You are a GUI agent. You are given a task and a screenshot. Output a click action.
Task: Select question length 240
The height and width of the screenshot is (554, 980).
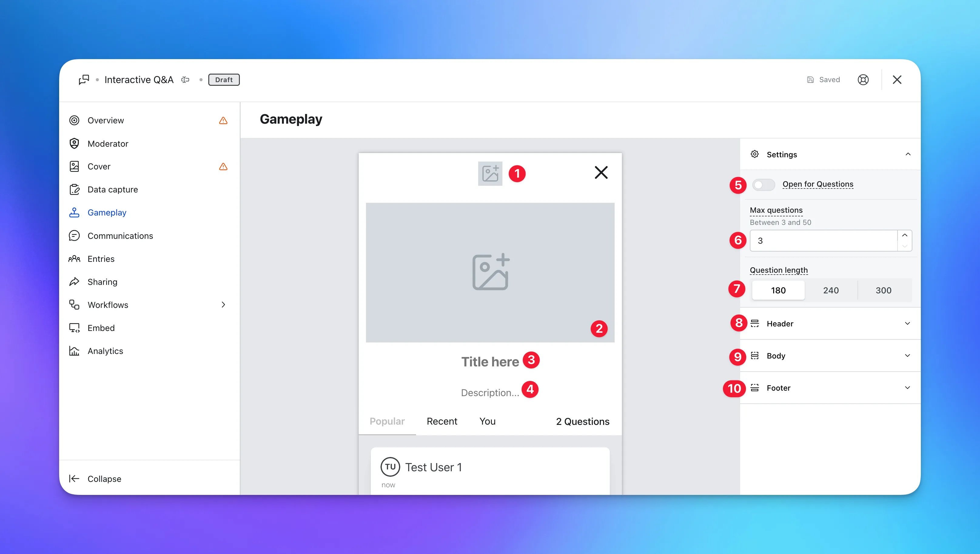pyautogui.click(x=831, y=290)
